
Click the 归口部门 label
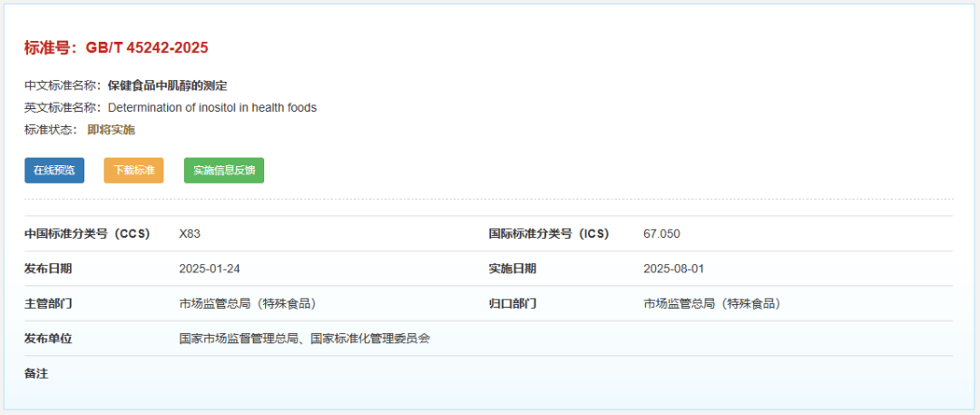coord(513,304)
